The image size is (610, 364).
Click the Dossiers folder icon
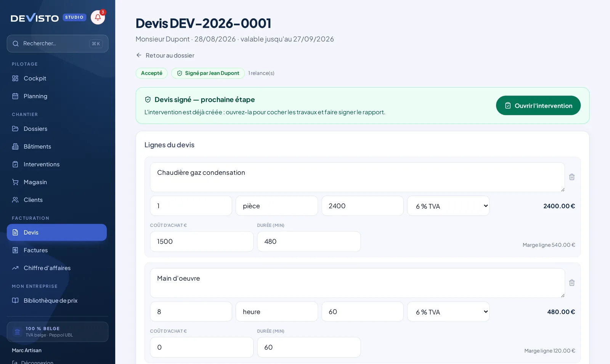tap(15, 129)
